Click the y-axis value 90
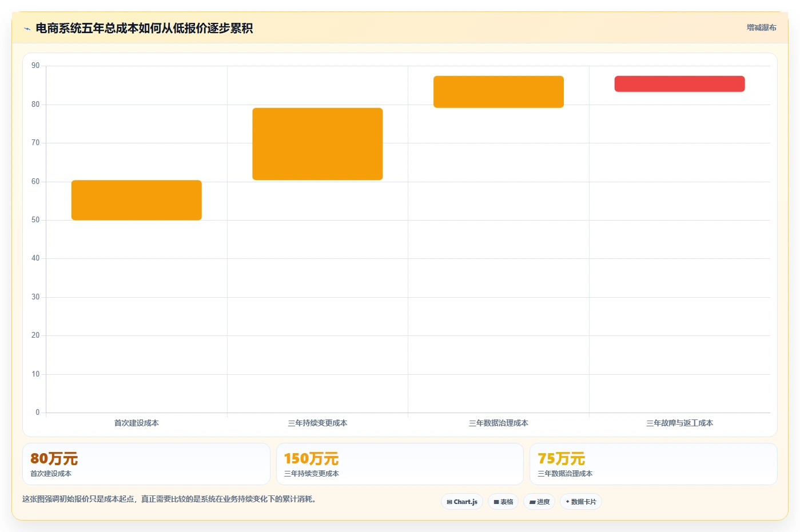The height and width of the screenshot is (532, 800). [x=35, y=66]
